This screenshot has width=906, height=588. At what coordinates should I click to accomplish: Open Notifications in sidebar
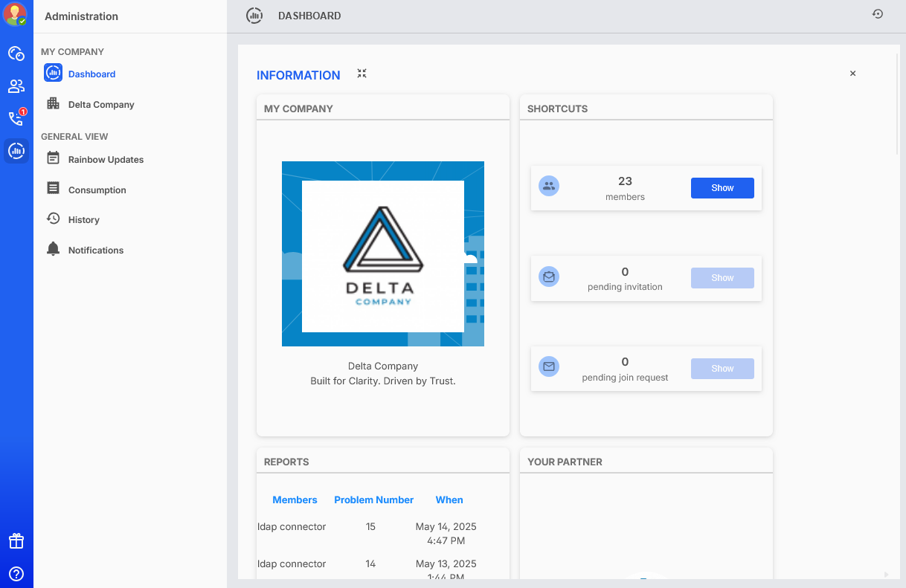tap(95, 251)
